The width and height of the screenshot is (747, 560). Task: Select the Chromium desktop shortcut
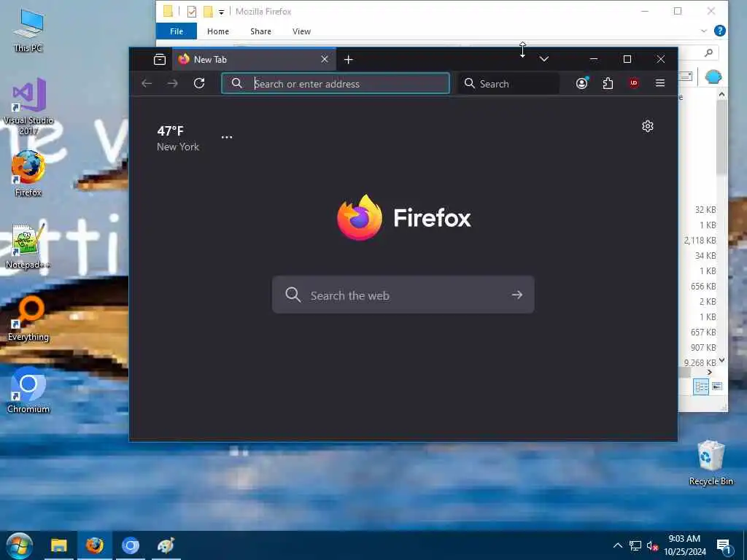[28, 391]
